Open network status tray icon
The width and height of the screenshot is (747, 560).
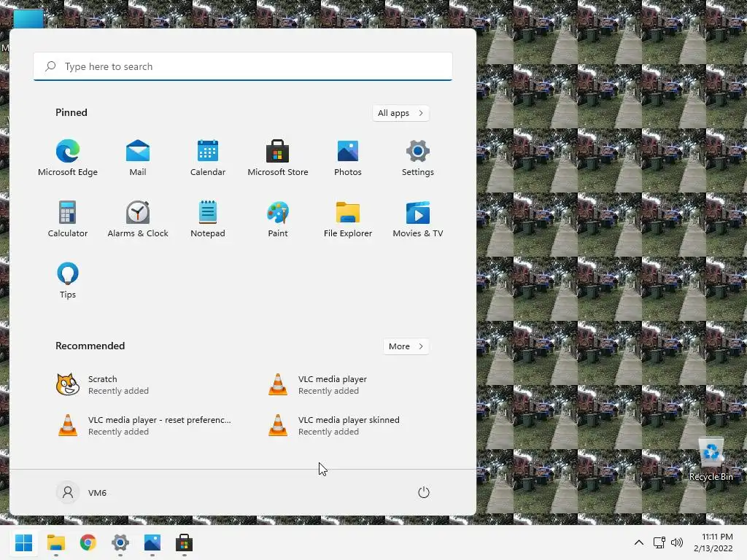point(659,542)
